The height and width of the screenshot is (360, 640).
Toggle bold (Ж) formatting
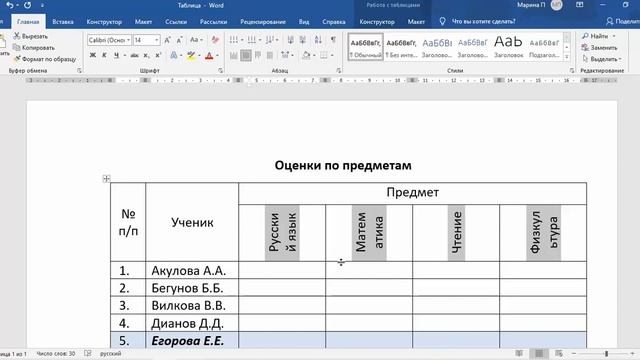[x=93, y=55]
